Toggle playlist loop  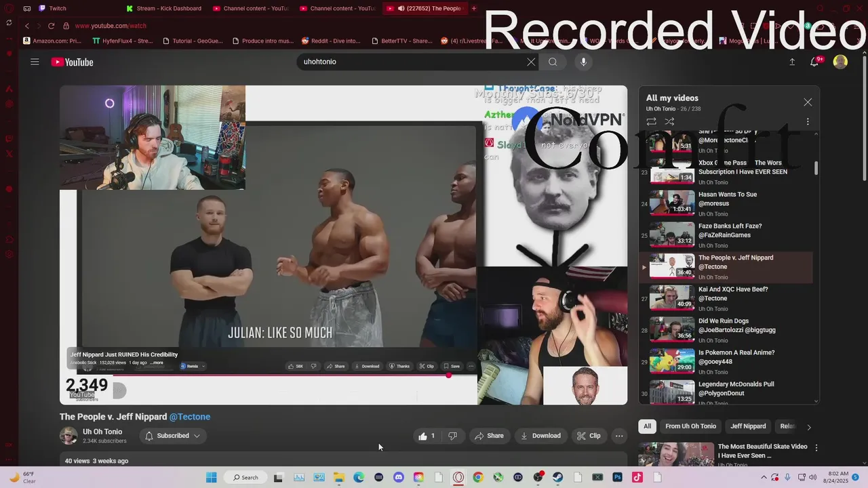point(651,121)
